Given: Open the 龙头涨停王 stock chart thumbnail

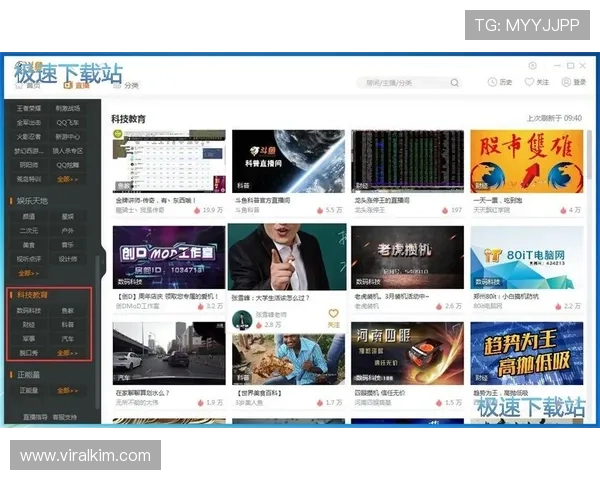Looking at the screenshot, I should click(408, 161).
